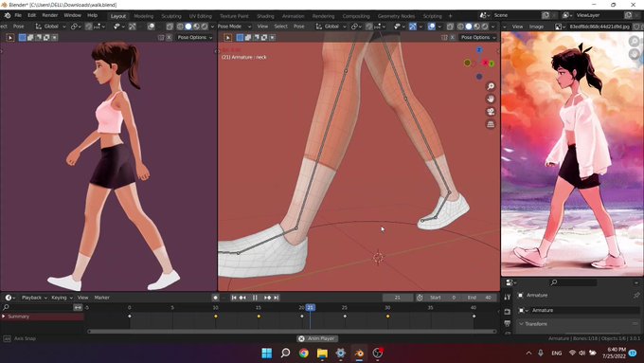The image size is (644, 363).
Task: Expand the Summary channel row
Action: click(x=4, y=317)
